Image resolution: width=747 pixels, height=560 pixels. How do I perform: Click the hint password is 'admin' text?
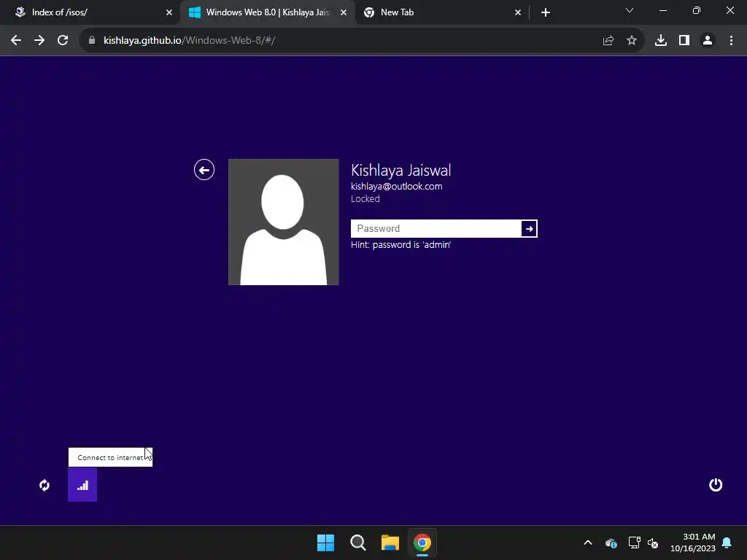click(x=400, y=245)
